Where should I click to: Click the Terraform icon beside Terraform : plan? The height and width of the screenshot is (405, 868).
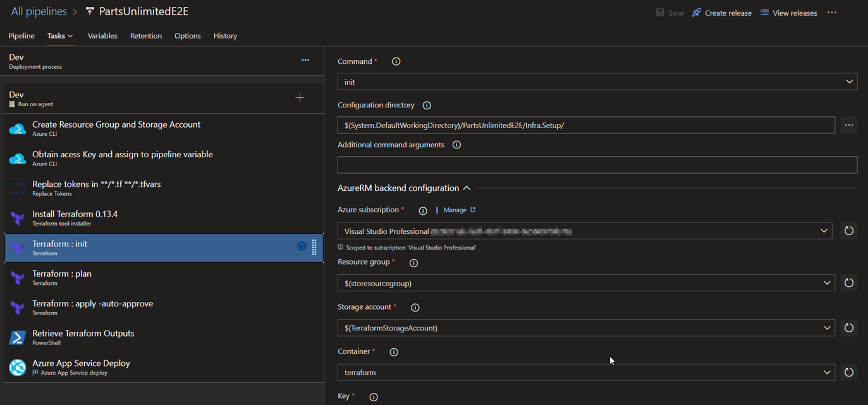coord(17,278)
